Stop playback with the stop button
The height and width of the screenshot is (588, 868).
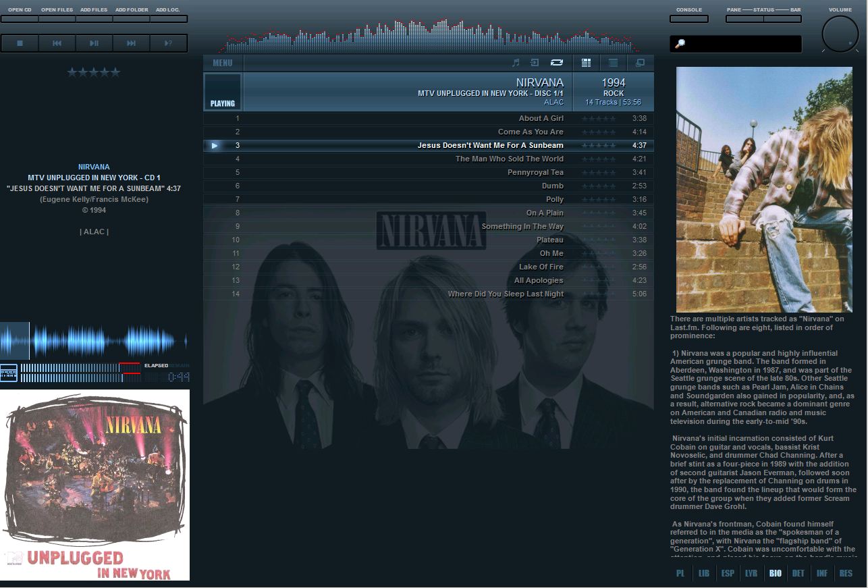pyautogui.click(x=20, y=43)
